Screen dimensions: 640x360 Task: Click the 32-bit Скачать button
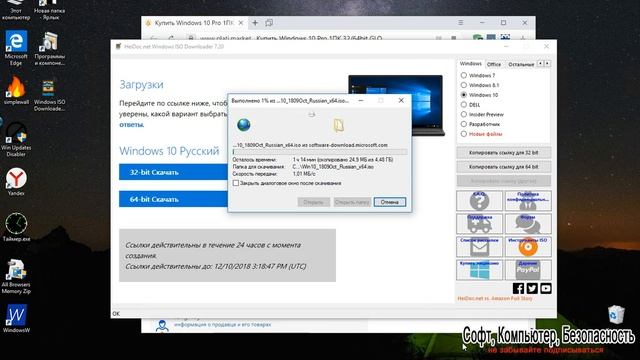[x=173, y=172]
